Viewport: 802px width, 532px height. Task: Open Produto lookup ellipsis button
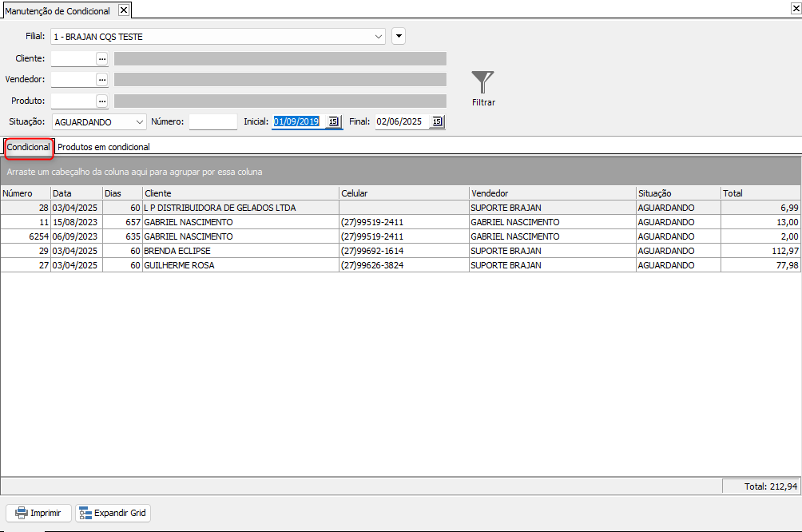(x=102, y=101)
